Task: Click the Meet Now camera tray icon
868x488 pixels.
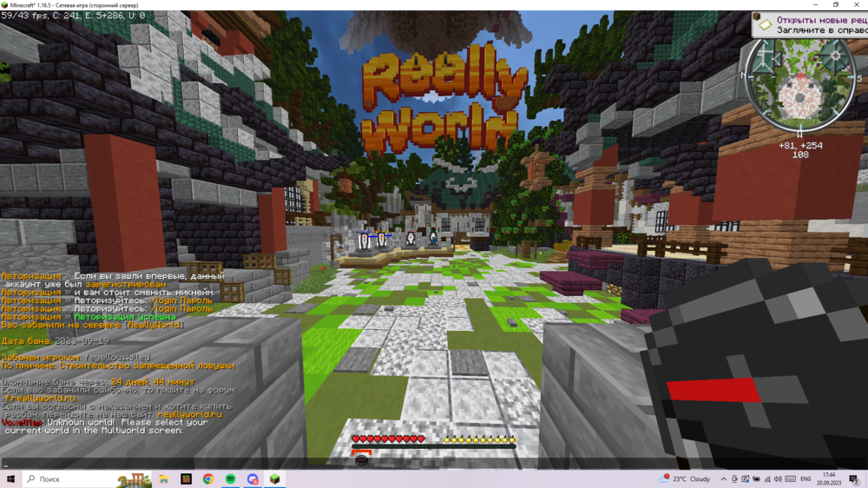Action: pyautogui.click(x=734, y=479)
